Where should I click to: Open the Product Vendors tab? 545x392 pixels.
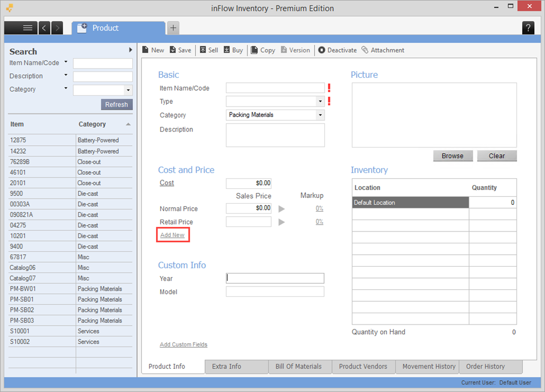363,366
